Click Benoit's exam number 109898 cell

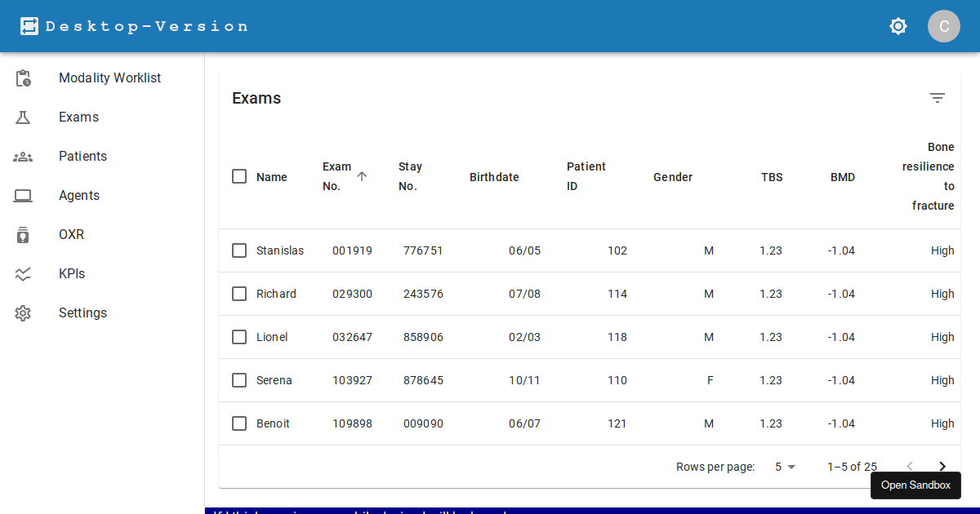(352, 423)
